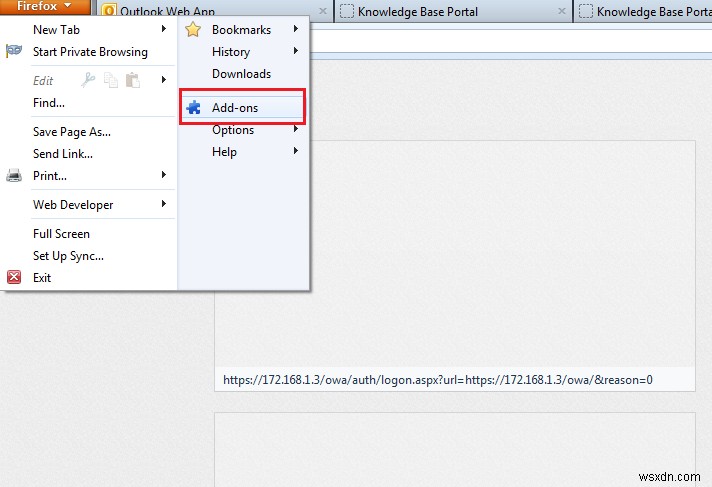Open New Tab menu entry

pyautogui.click(x=56, y=30)
